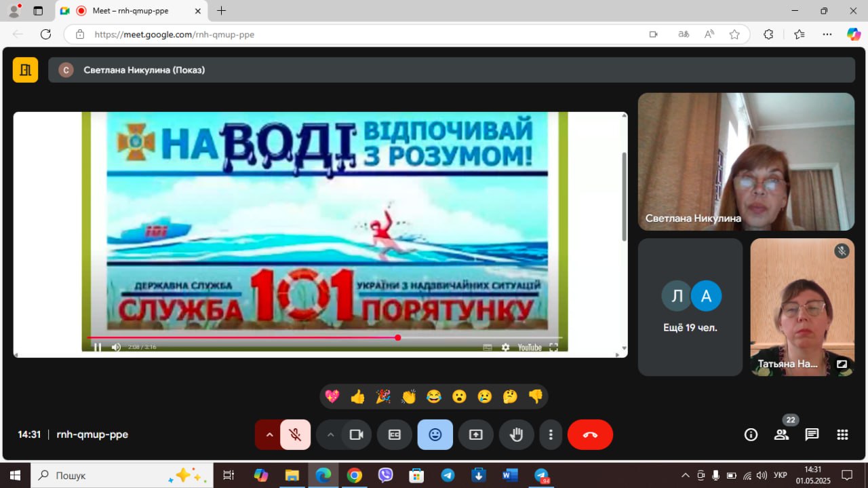This screenshot has width=868, height=488.
Task: Raise your hand in the meeting
Action: (517, 435)
